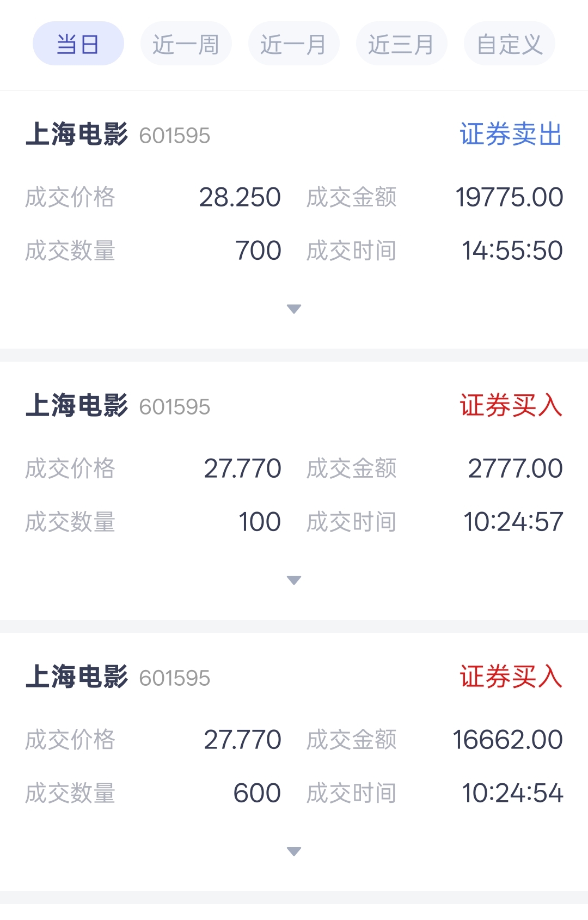Tap the 28.250 transaction price
This screenshot has width=588, height=920.
point(240,197)
